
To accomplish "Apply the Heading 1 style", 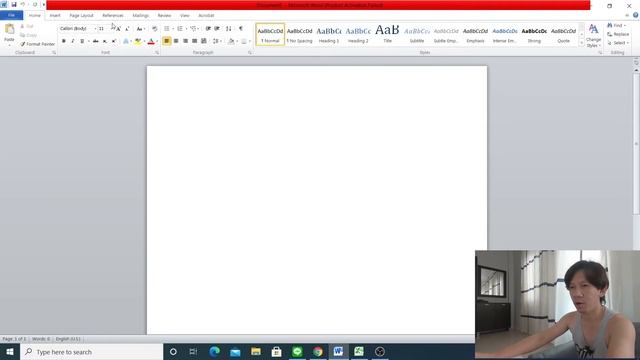I will (329, 34).
